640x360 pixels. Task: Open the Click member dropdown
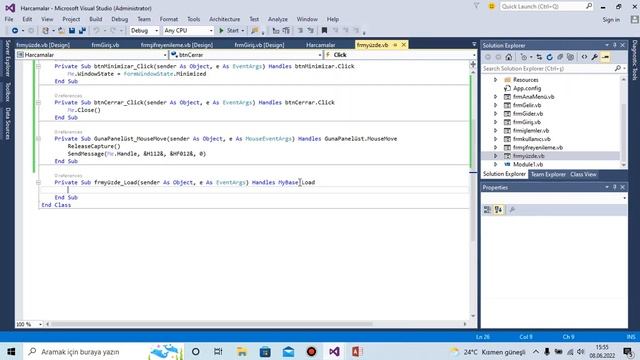[400, 55]
